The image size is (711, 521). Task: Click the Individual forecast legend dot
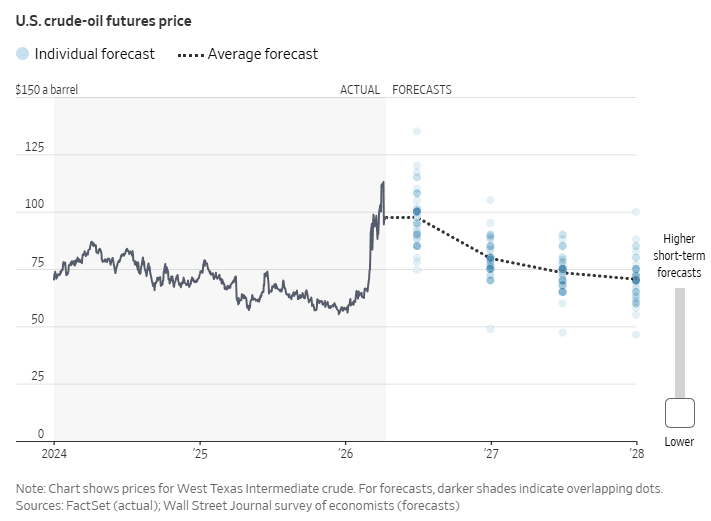tap(23, 54)
